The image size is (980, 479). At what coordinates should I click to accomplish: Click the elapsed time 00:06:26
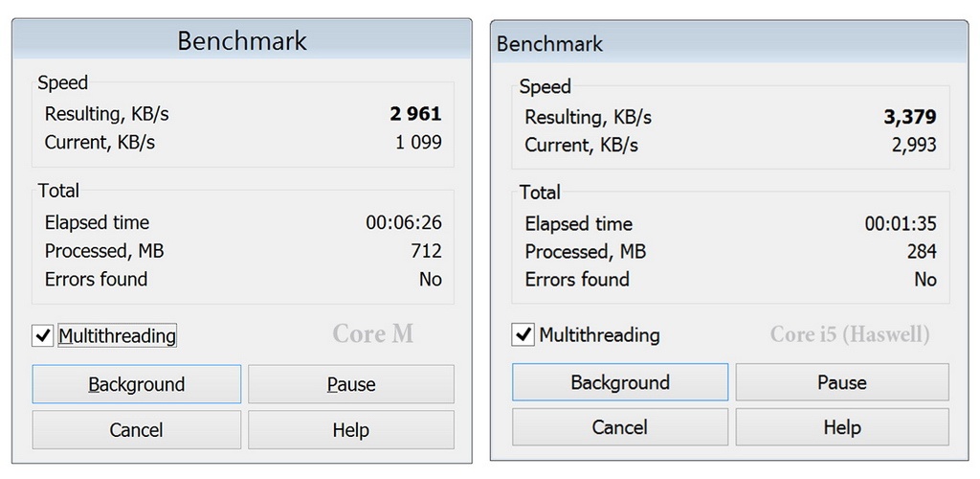pyautogui.click(x=403, y=223)
